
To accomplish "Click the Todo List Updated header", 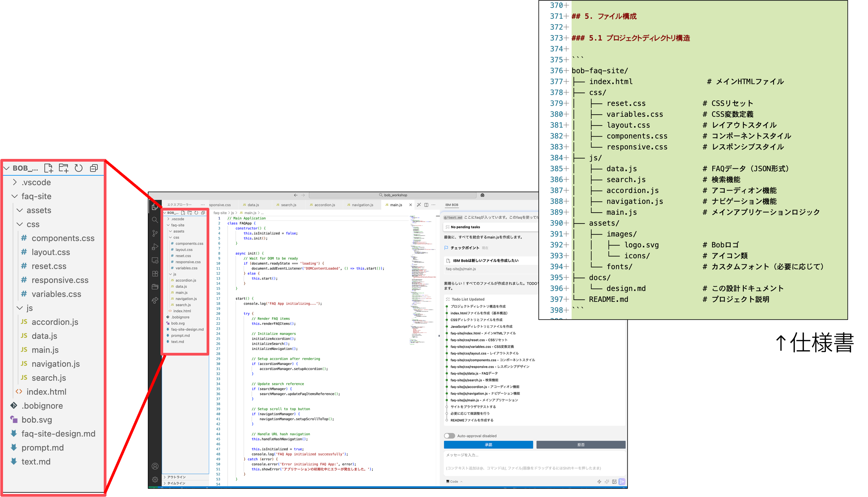I will click(x=468, y=299).
